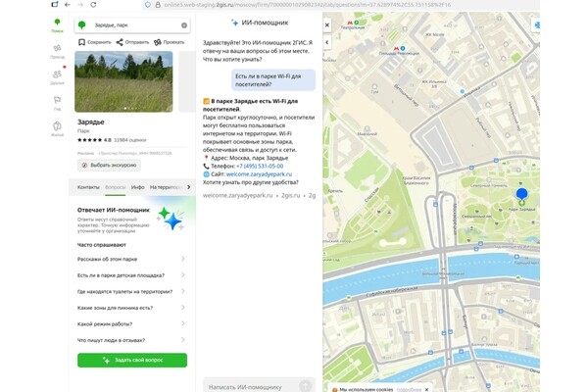Screen dimensions: 588x392
Task: Click the shield icon in the address bar
Action: (148, 5)
